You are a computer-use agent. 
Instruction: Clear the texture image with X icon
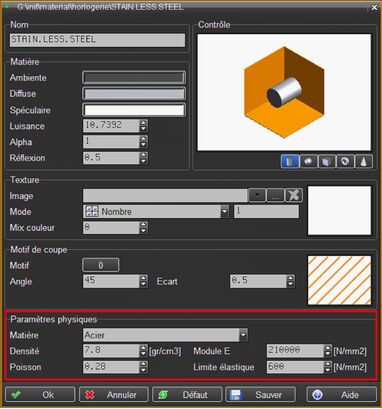coord(294,195)
